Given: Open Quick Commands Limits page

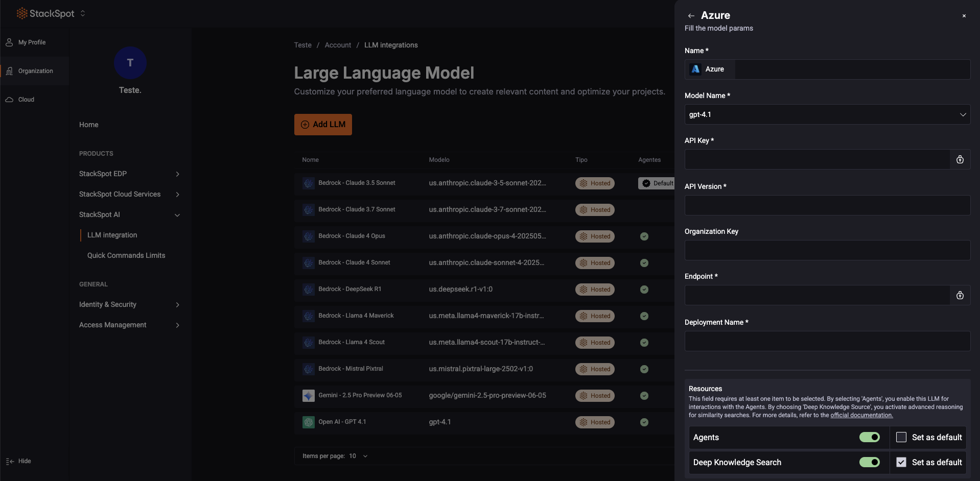Looking at the screenshot, I should coord(126,255).
